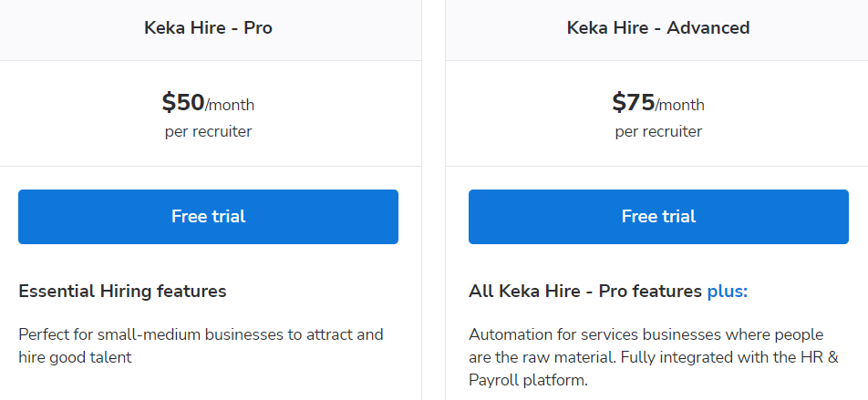Image resolution: width=868 pixels, height=400 pixels.
Task: Start the Free trial for Keka Hire Pro
Action: (x=208, y=216)
